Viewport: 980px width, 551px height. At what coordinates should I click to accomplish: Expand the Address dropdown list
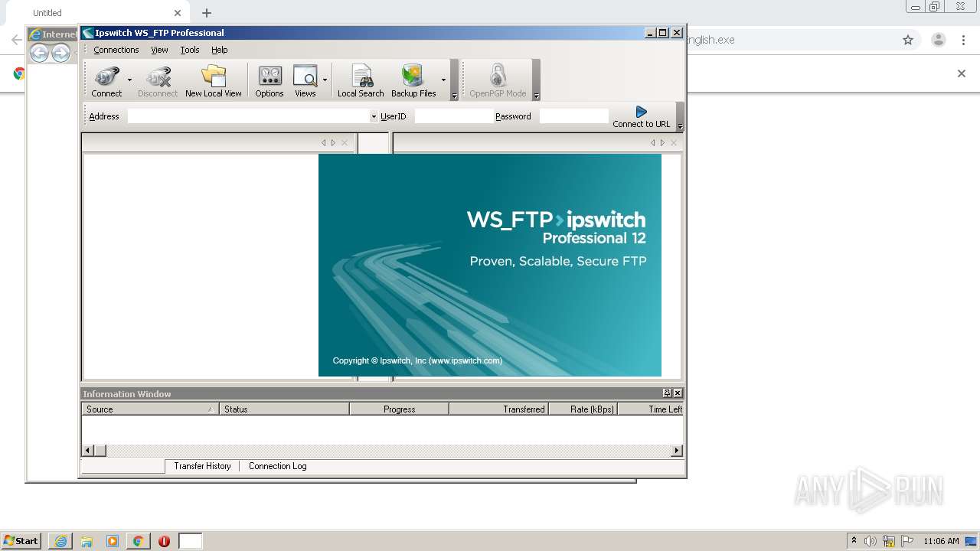(x=374, y=116)
